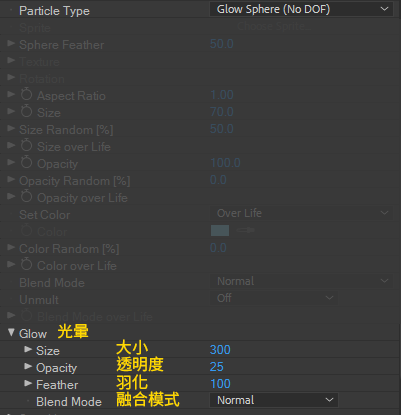
Task: Expand the Size over Life graph
Action: (x=11, y=145)
